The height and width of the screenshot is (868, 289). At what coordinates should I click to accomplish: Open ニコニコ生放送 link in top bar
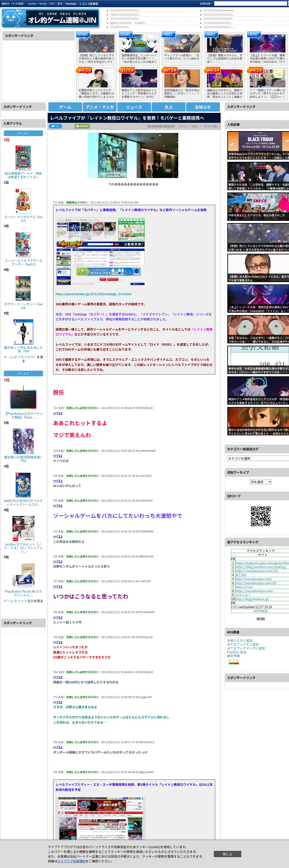(88, 4)
